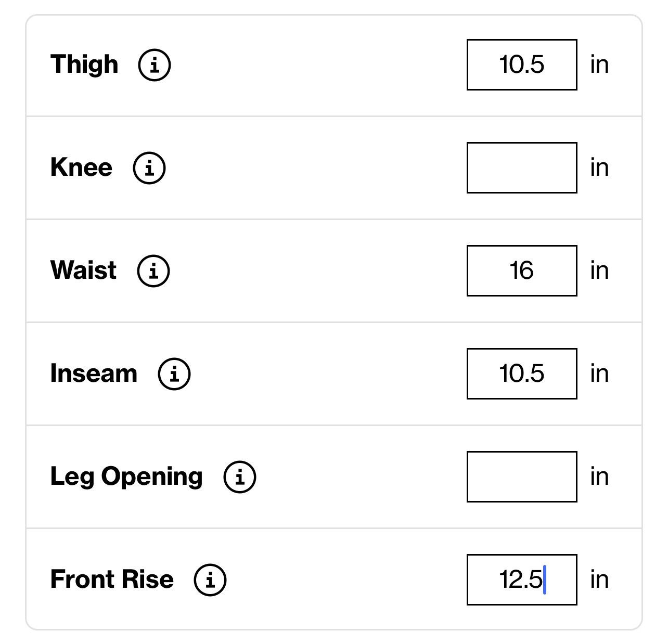Click the Front Rise label

click(112, 579)
